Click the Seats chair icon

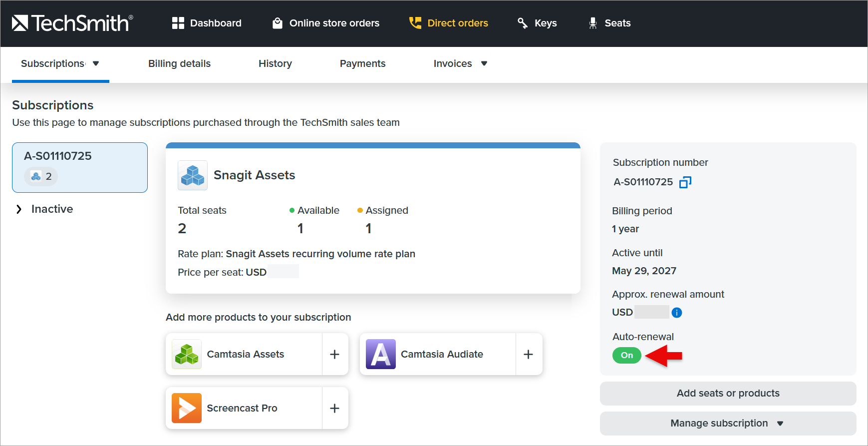point(593,23)
